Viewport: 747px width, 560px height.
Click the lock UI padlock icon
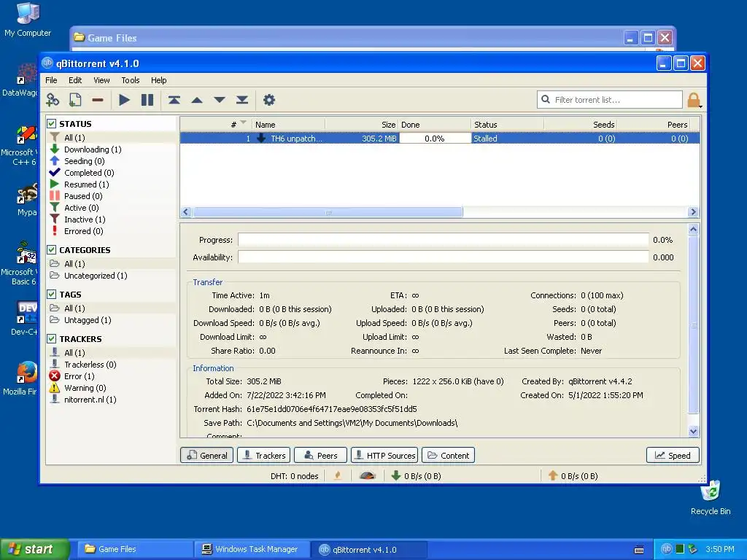point(694,101)
